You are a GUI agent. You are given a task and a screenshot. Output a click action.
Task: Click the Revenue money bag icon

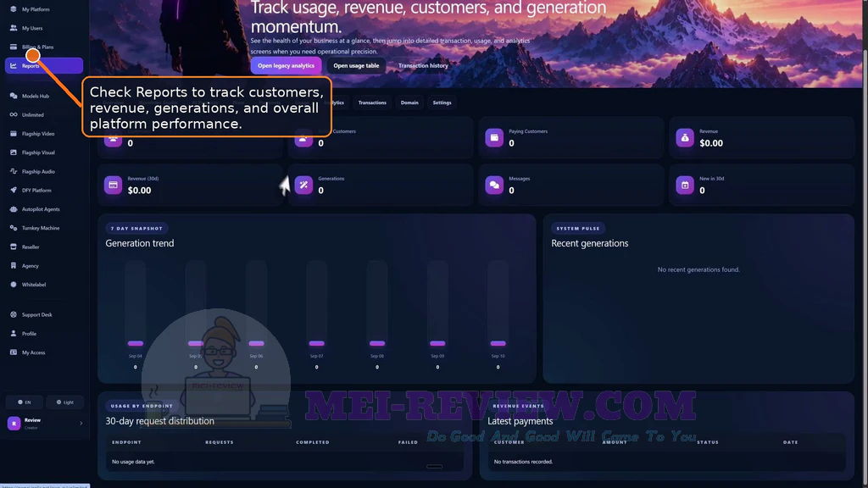pos(685,138)
